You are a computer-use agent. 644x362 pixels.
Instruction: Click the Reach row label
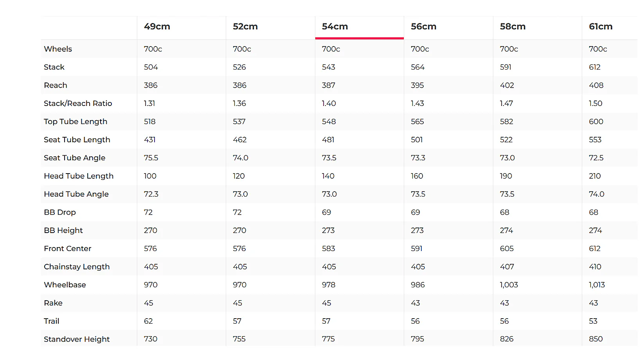click(56, 85)
